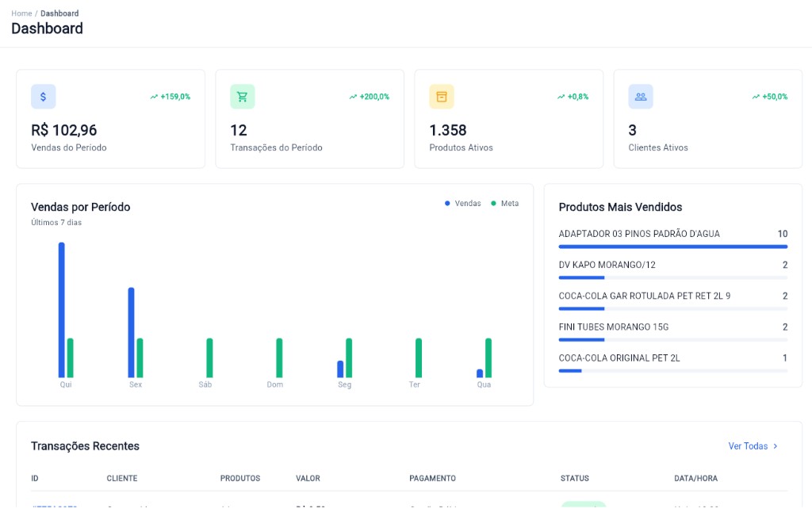Click the PAGAMENTO column header
Viewport: 812px width, 520px height.
(x=432, y=478)
